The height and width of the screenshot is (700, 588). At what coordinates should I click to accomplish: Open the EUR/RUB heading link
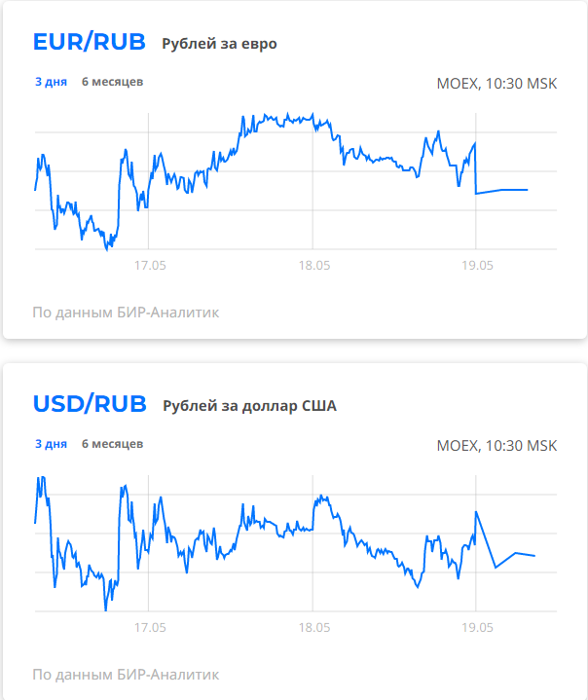[90, 42]
